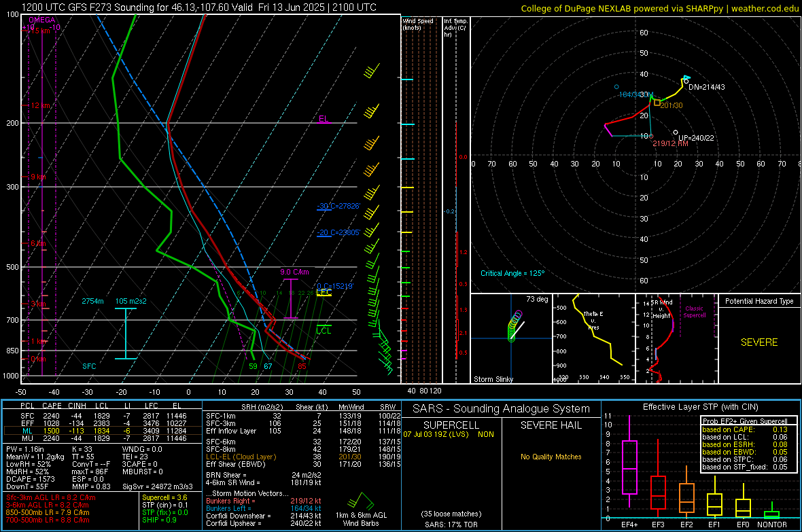Click the 2754m effective inflow top value

92,301
